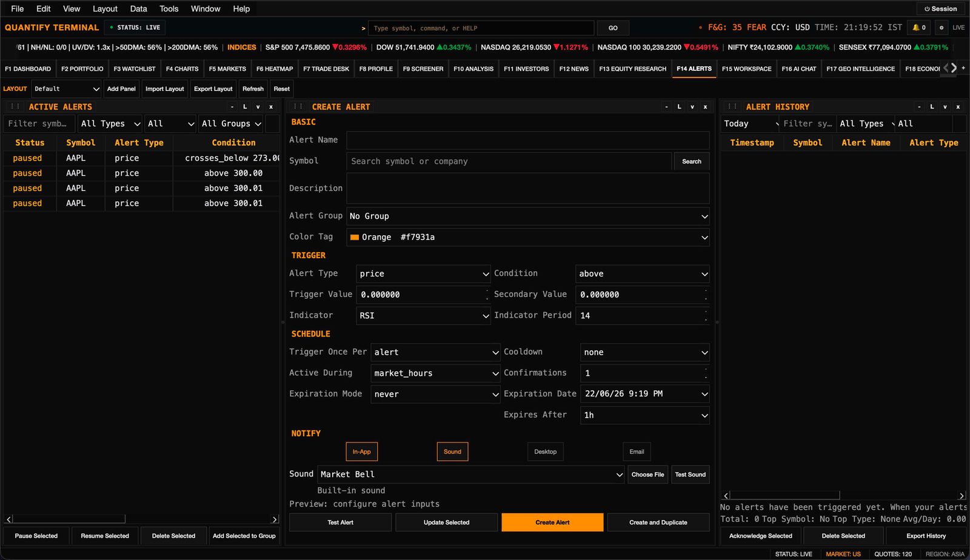Open the Sound Market Bell dropdown

tap(471, 475)
